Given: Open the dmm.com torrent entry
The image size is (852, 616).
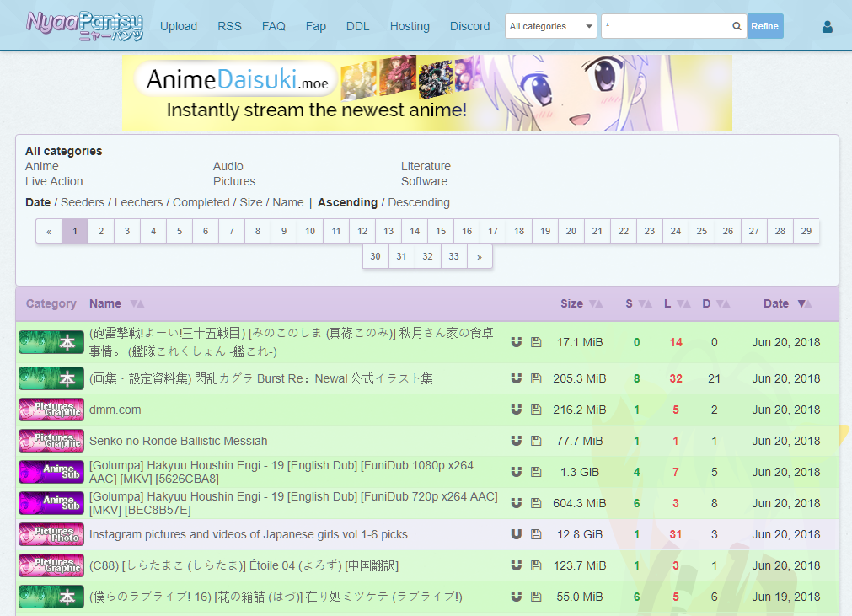Looking at the screenshot, I should tap(115, 410).
